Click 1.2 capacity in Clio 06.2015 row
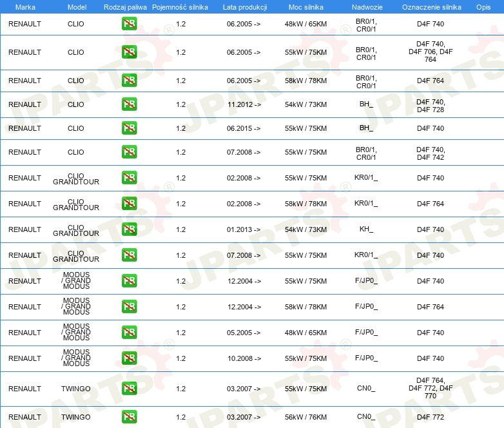 point(180,128)
